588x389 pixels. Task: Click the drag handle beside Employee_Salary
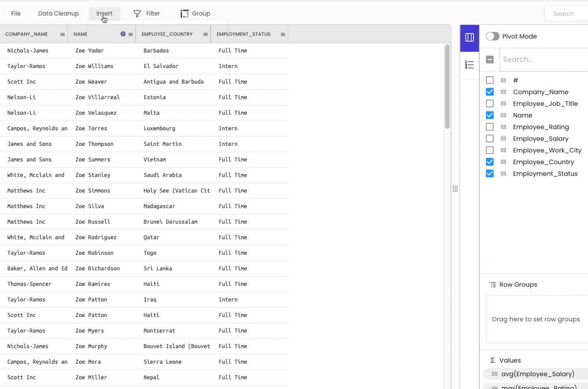pyautogui.click(x=503, y=138)
